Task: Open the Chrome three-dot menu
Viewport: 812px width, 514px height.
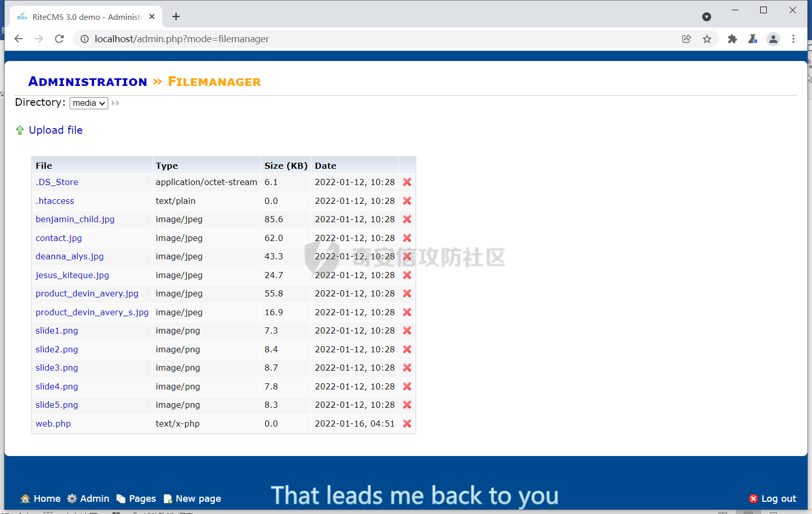Action: point(793,39)
